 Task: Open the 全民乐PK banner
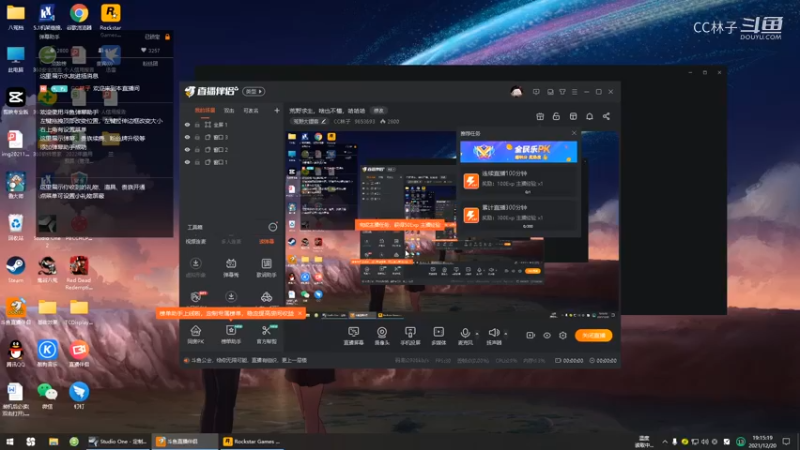[x=518, y=152]
